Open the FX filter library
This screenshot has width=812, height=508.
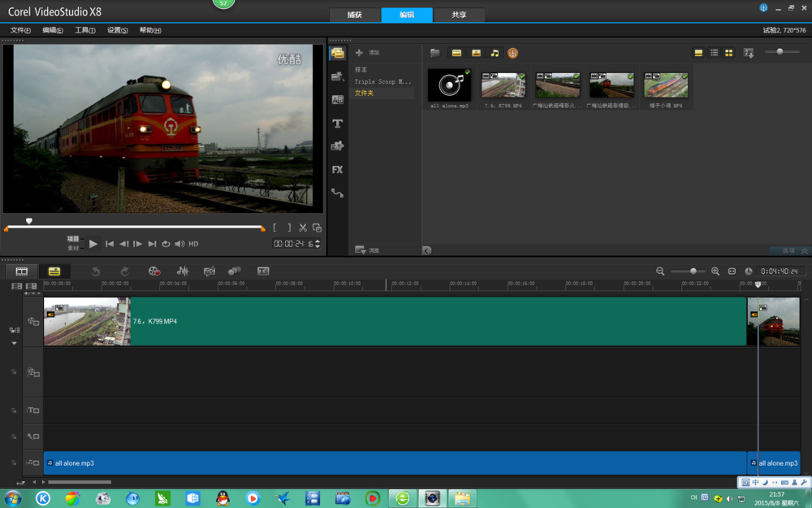[338, 170]
